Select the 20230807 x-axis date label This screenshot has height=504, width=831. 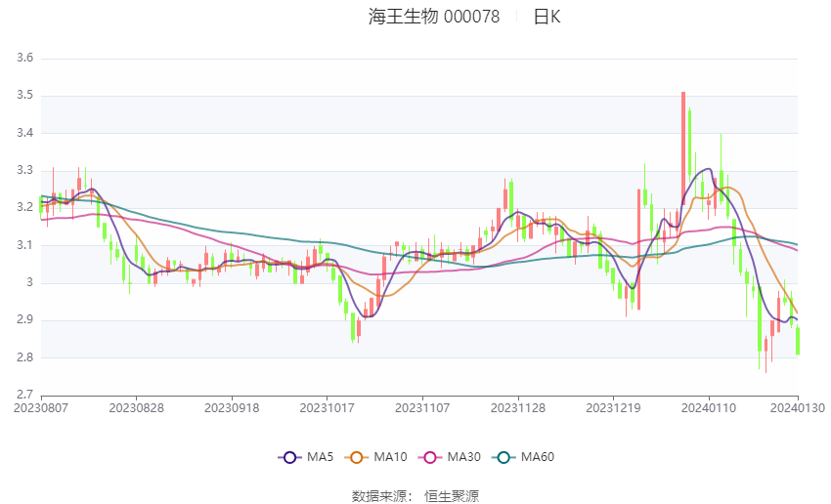41,408
